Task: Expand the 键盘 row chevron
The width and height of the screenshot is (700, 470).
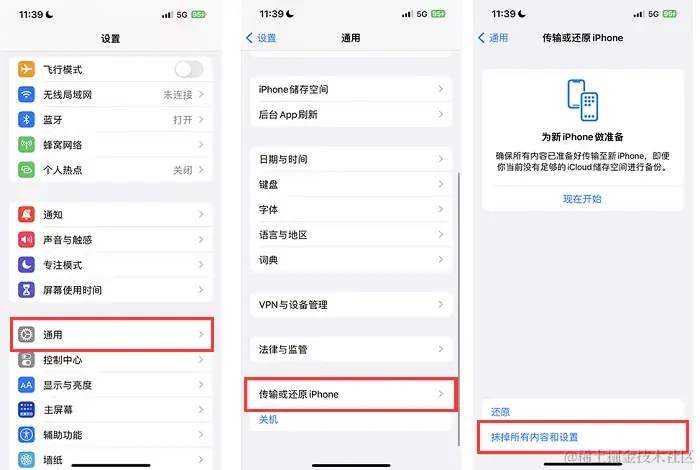Action: coord(441,184)
